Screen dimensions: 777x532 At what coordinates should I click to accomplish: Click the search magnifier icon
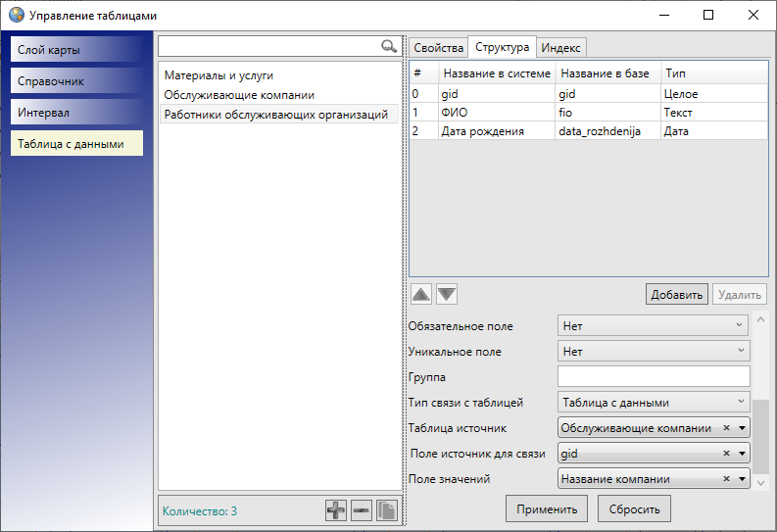(389, 46)
